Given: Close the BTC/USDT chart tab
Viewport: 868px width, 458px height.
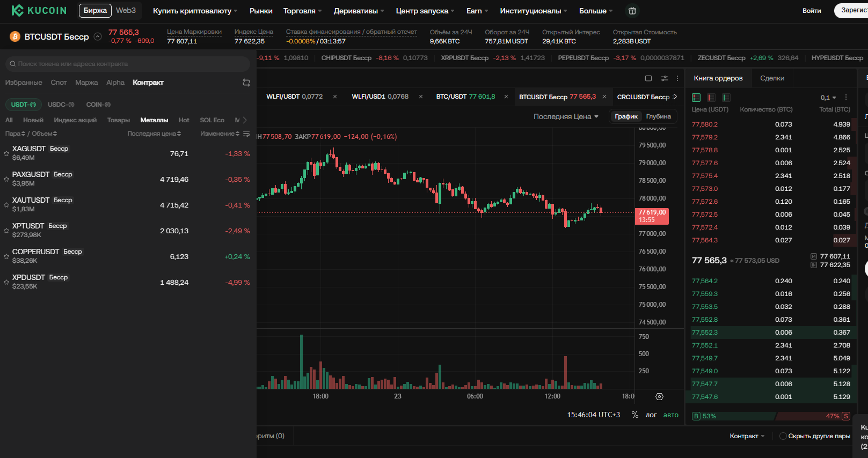Looking at the screenshot, I should click(x=506, y=97).
